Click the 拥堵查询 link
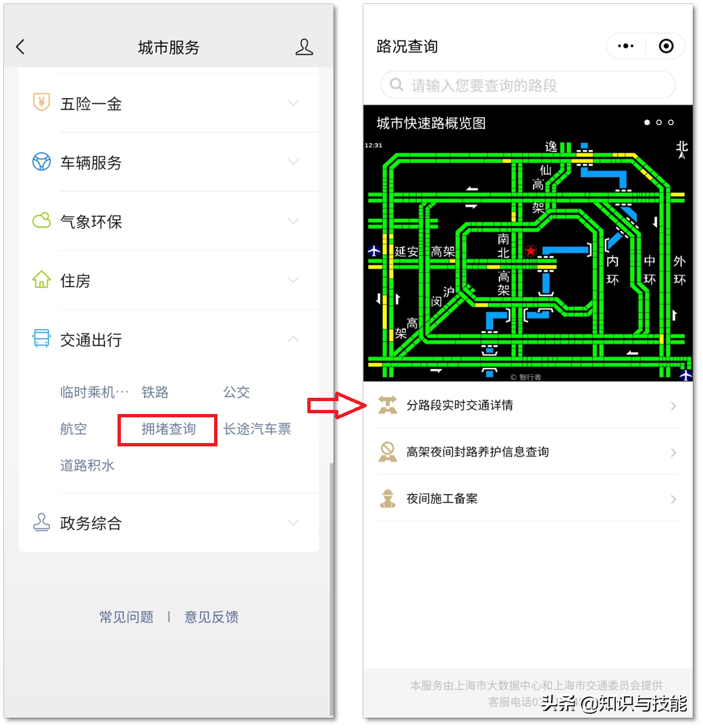 pos(168,429)
